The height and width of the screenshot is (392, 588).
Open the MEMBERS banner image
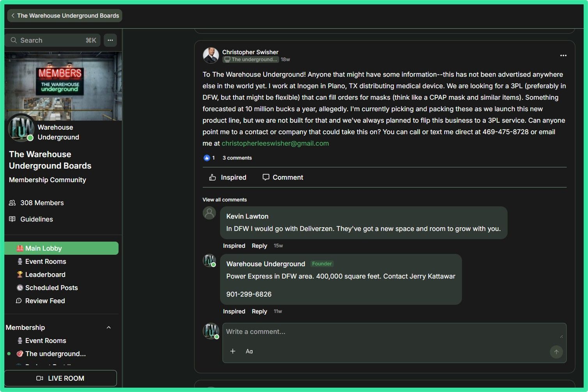[x=63, y=86]
